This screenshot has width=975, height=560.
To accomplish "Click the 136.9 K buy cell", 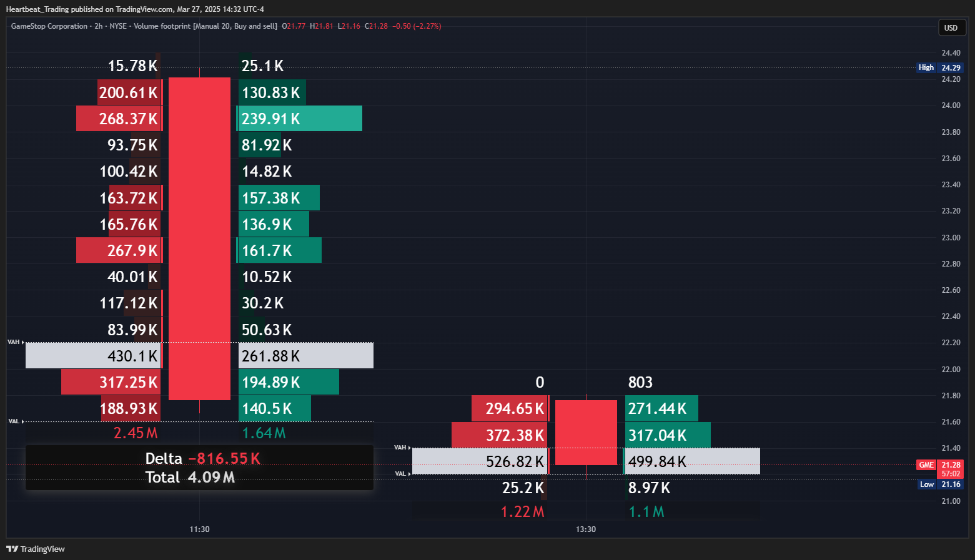I will 274,224.
